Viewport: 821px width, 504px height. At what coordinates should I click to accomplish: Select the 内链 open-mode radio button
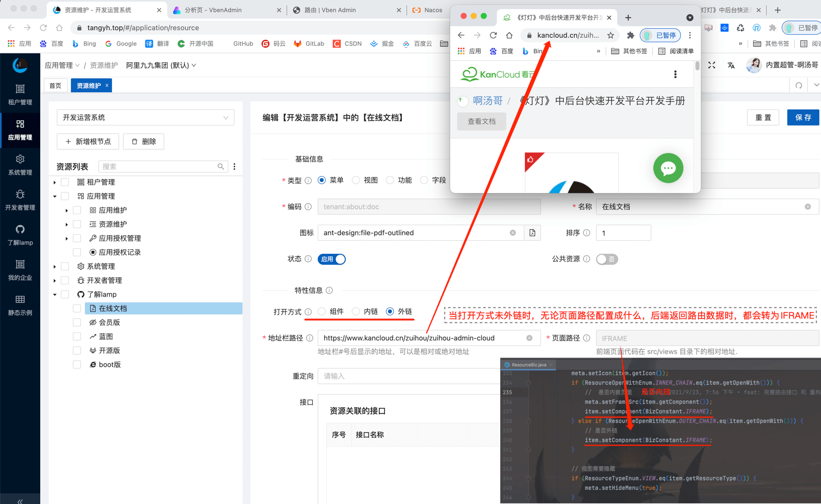356,311
